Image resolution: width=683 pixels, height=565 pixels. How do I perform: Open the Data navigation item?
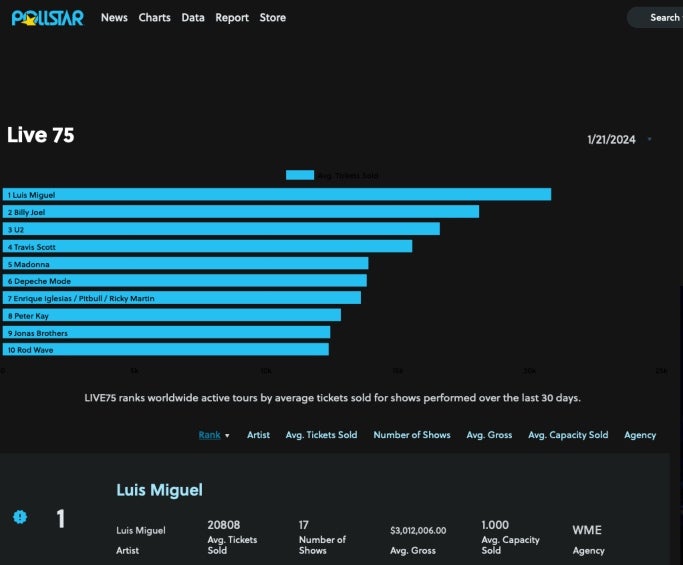(193, 17)
